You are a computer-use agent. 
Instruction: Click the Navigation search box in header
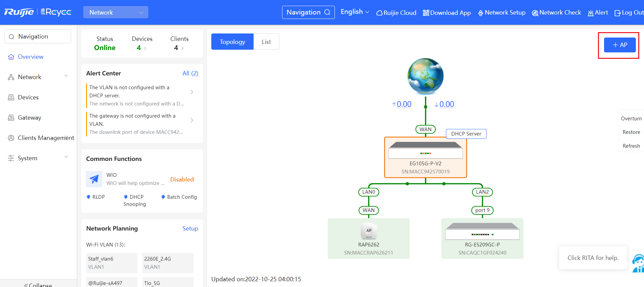[308, 12]
